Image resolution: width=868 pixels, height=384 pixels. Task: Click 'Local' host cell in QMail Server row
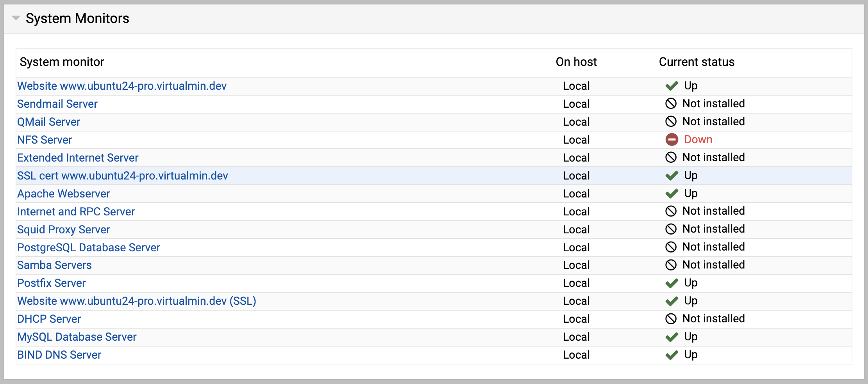coord(576,122)
